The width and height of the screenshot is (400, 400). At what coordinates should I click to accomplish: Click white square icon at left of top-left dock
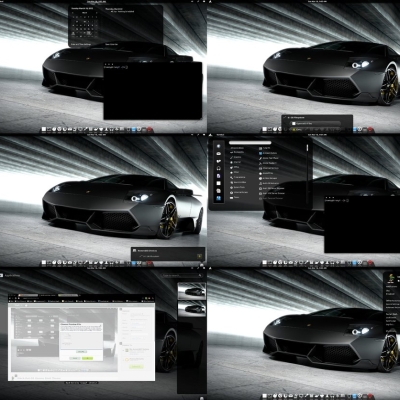coord(44,129)
